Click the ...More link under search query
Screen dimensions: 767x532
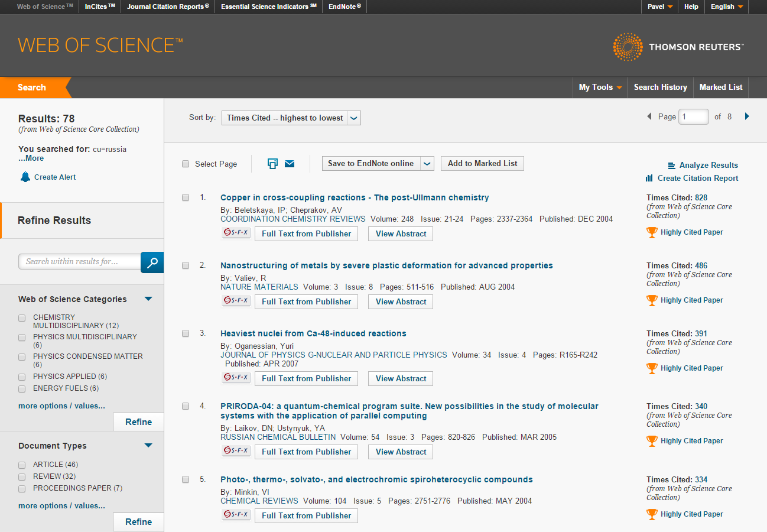(x=31, y=158)
